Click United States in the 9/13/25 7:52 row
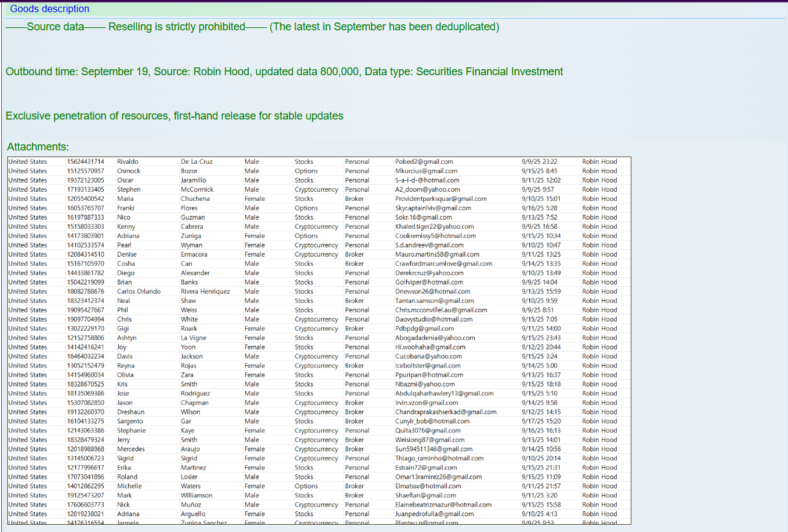Screen dimensions: 788x532 point(27,217)
